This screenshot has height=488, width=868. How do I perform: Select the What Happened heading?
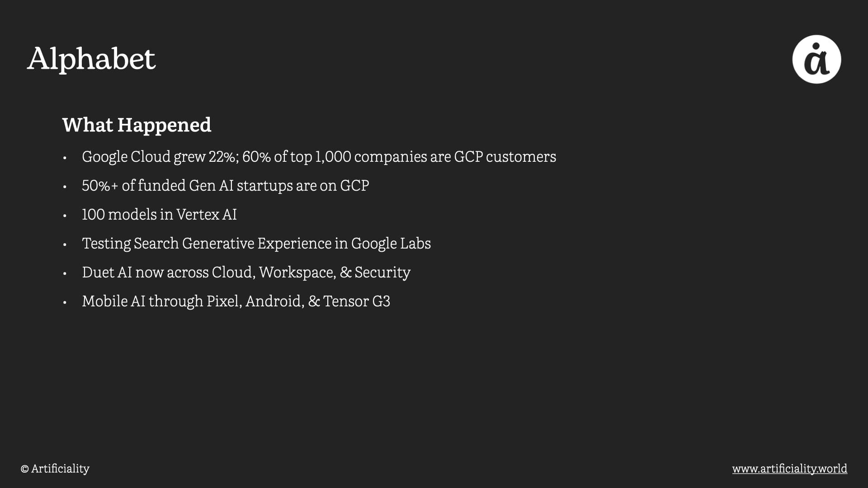coord(137,125)
